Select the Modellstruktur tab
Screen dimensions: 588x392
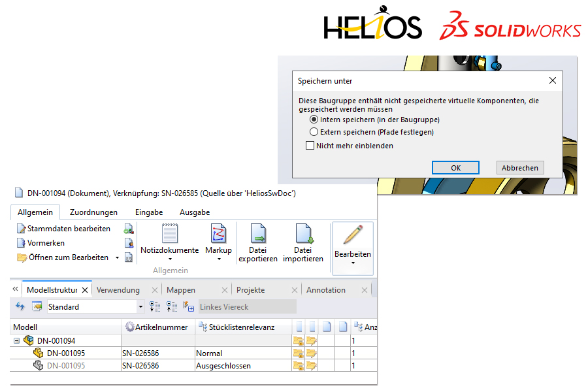52,290
